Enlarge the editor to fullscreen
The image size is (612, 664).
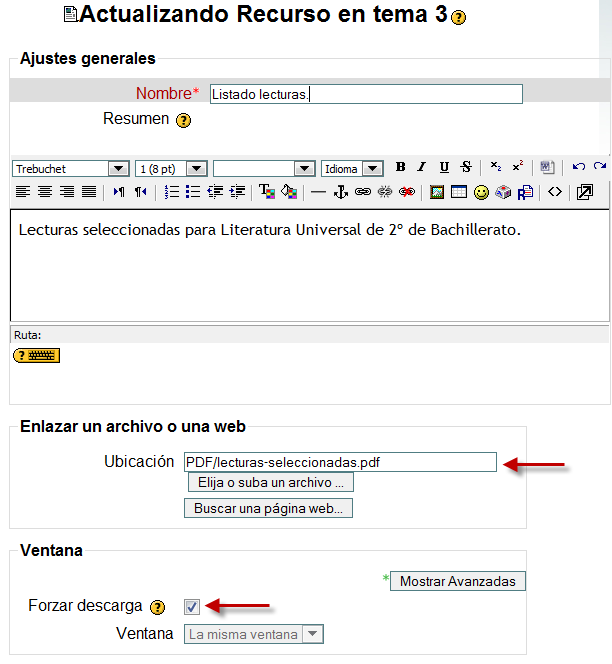click(x=585, y=192)
